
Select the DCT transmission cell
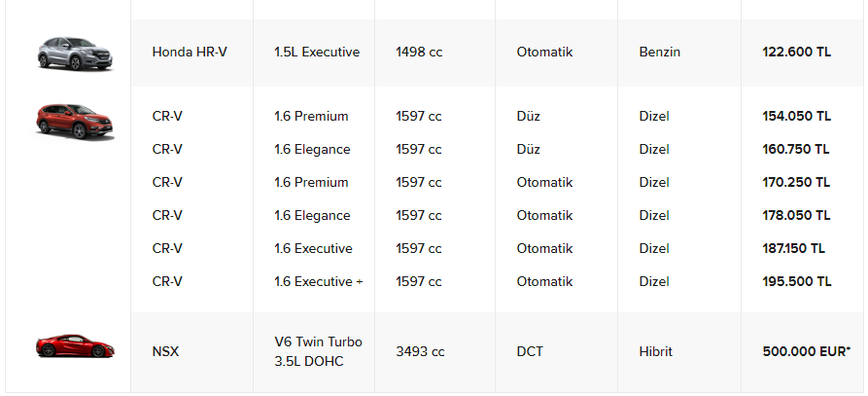[531, 351]
